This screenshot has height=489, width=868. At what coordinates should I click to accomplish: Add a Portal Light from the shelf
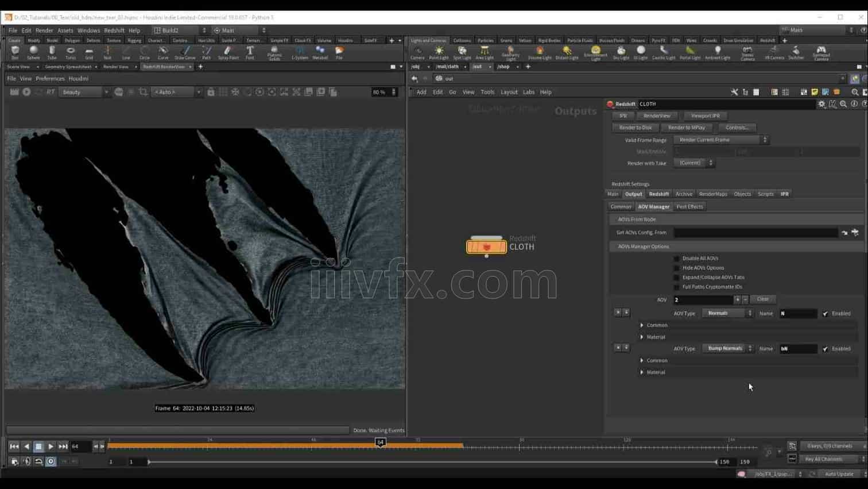point(690,53)
